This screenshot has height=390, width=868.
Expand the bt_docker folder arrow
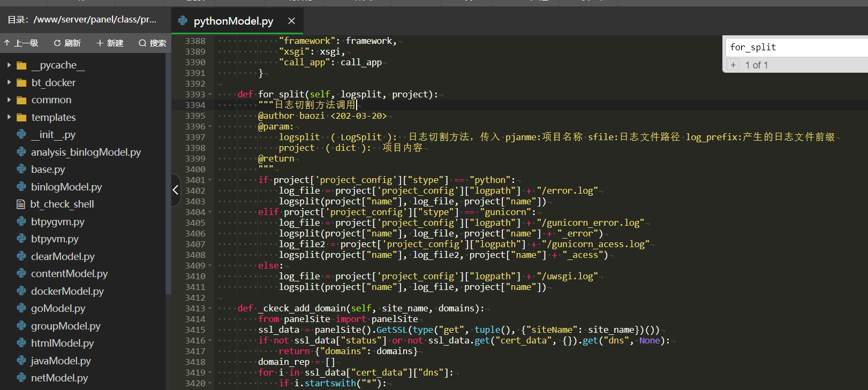click(x=9, y=82)
